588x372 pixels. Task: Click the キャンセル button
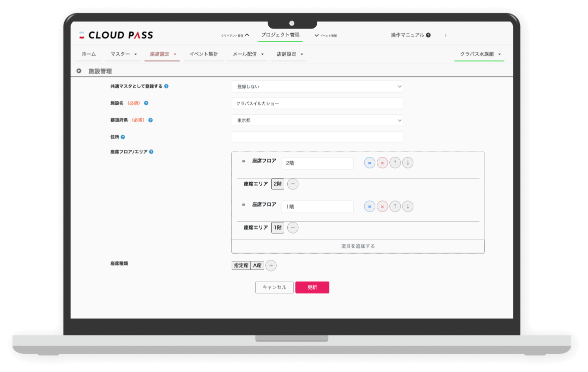(274, 287)
